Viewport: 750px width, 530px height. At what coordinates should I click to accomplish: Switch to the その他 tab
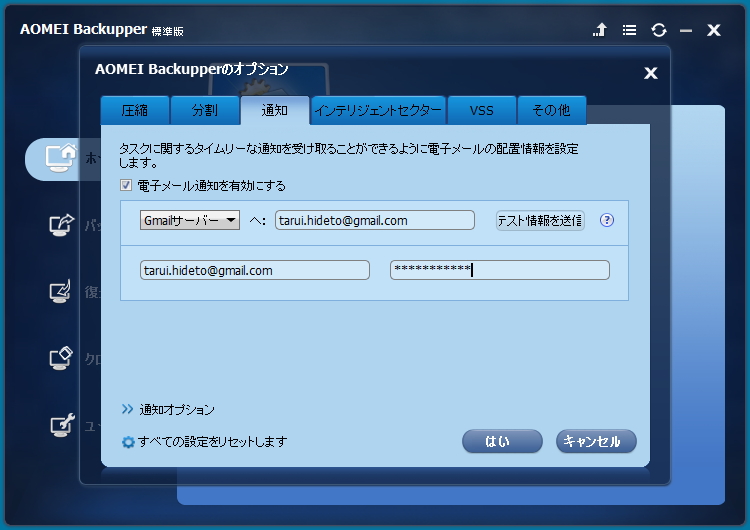point(551,110)
